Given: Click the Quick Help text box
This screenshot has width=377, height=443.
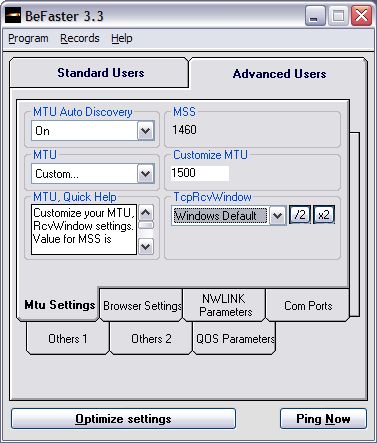Looking at the screenshot, I should [84, 229].
